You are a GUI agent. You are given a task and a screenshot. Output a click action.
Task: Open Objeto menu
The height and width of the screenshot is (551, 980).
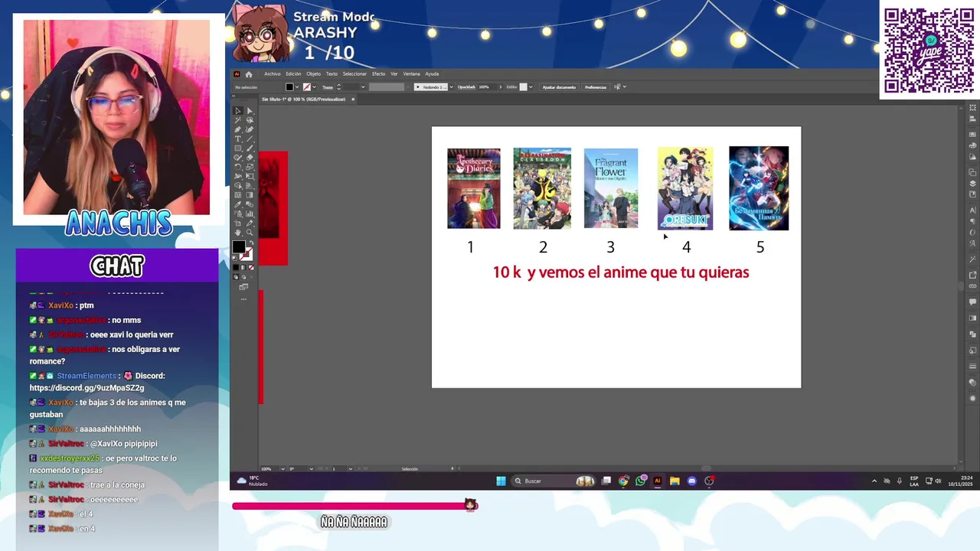click(x=314, y=73)
